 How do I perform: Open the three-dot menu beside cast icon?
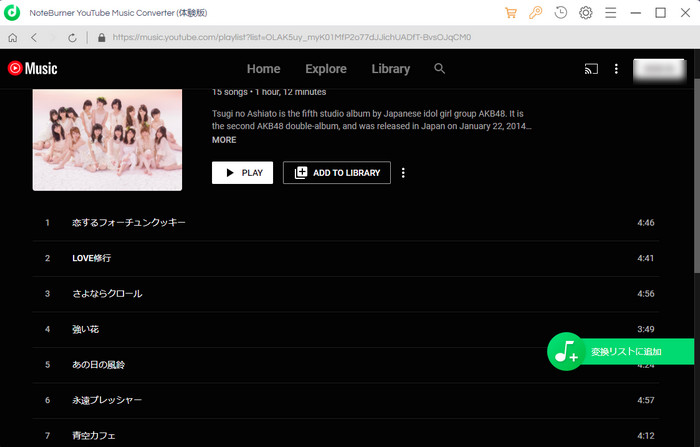pyautogui.click(x=616, y=69)
